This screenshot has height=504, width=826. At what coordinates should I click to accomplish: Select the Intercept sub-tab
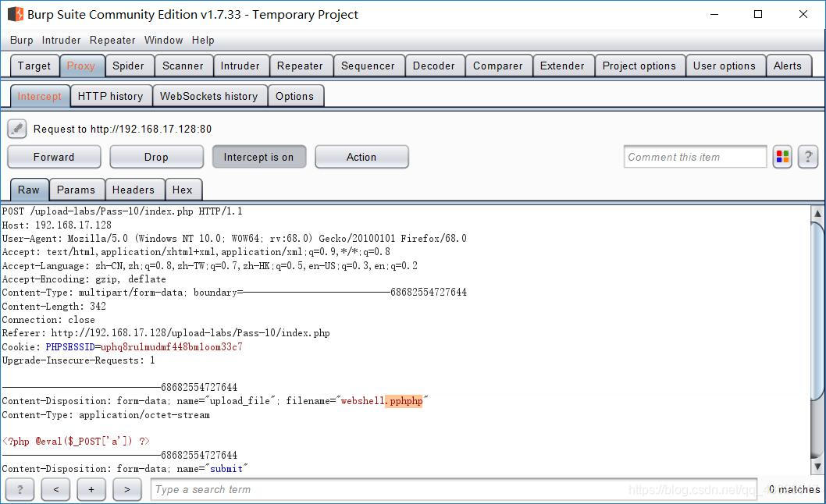[x=40, y=96]
